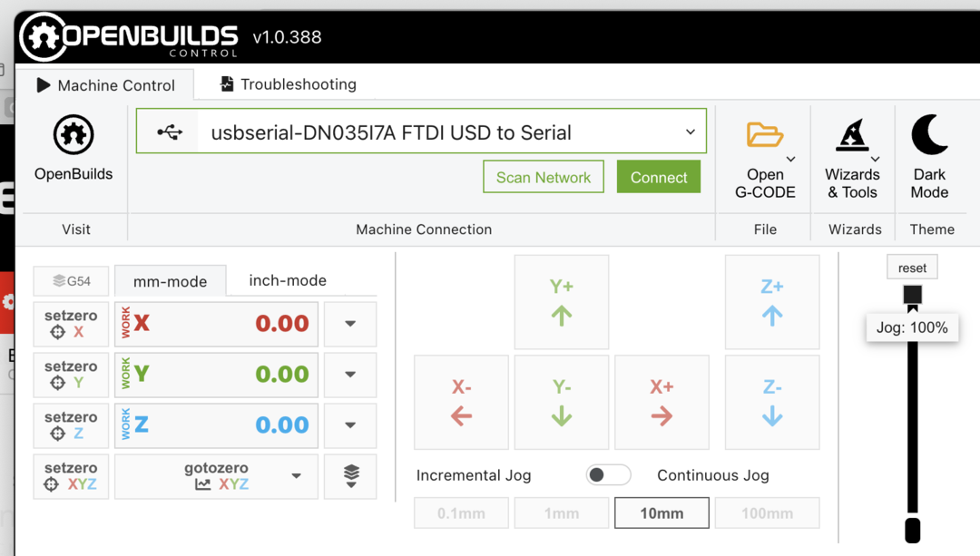This screenshot has width=980, height=556.
Task: Click the X work position value
Action: tap(282, 324)
